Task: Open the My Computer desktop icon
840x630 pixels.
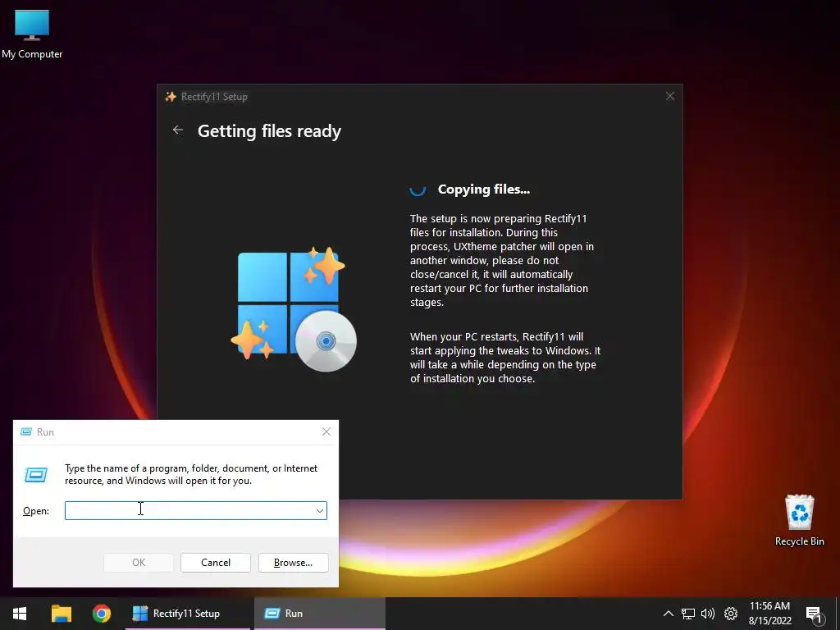Action: pyautogui.click(x=32, y=34)
